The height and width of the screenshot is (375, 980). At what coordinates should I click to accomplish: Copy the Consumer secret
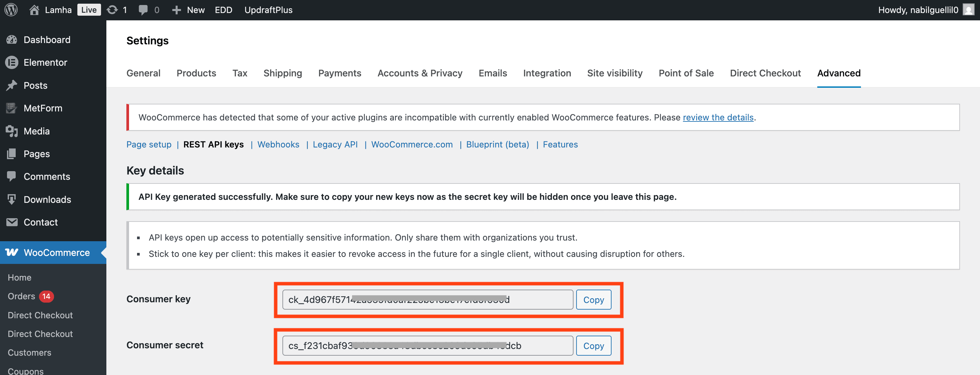pos(593,346)
